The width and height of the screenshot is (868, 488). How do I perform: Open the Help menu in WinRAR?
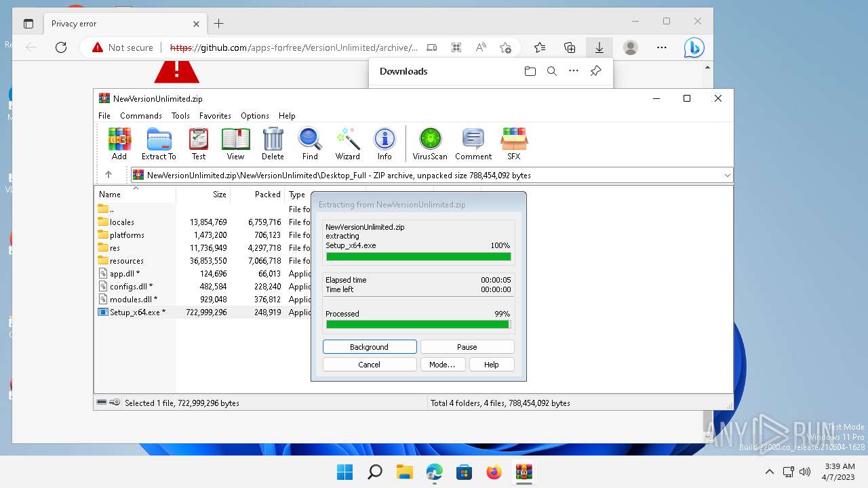[x=287, y=116]
